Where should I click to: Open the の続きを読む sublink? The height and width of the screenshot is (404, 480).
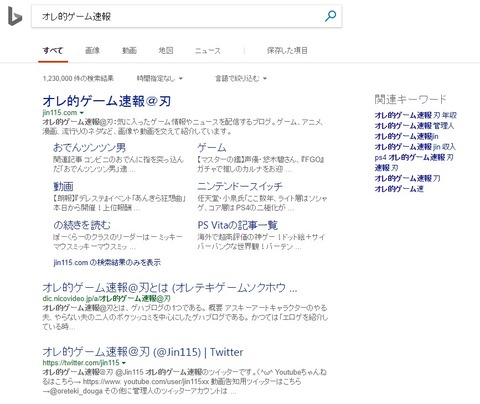point(82,225)
